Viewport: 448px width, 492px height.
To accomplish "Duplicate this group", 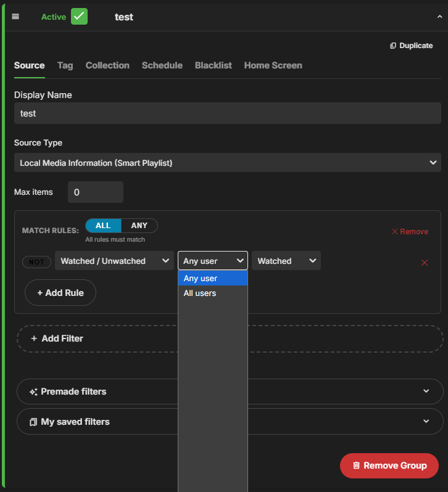I will (411, 46).
